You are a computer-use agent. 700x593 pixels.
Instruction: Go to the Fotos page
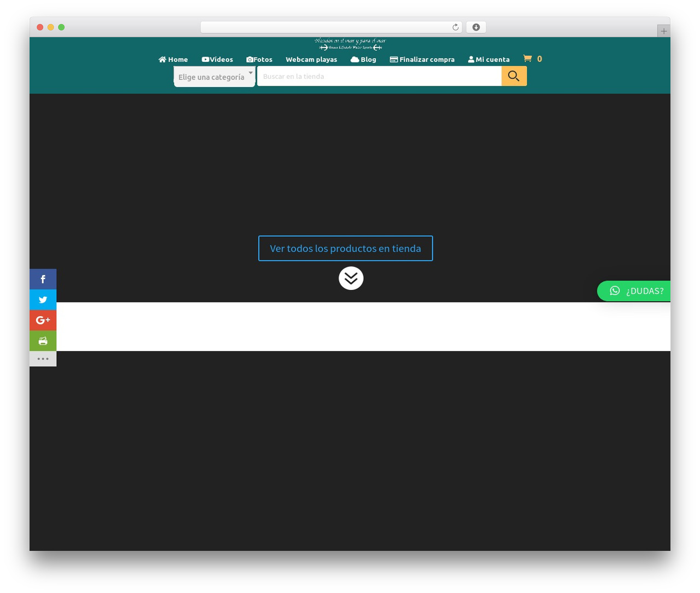(x=259, y=60)
